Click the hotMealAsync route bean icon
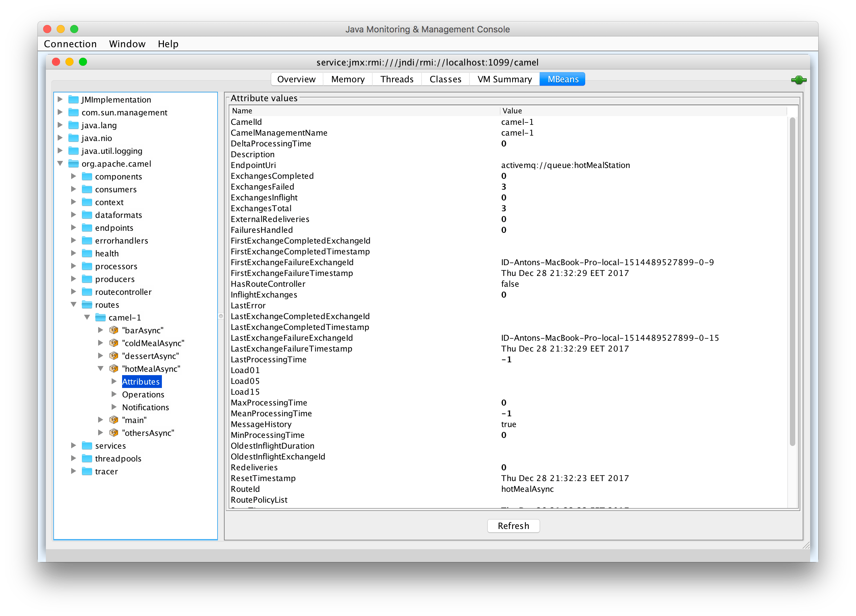This screenshot has height=616, width=856. (x=114, y=369)
